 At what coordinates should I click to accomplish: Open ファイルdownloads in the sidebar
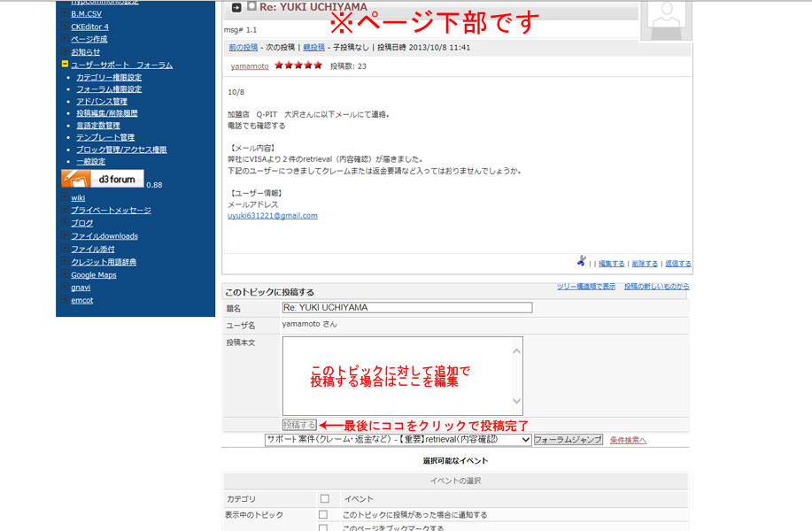pyautogui.click(x=104, y=236)
